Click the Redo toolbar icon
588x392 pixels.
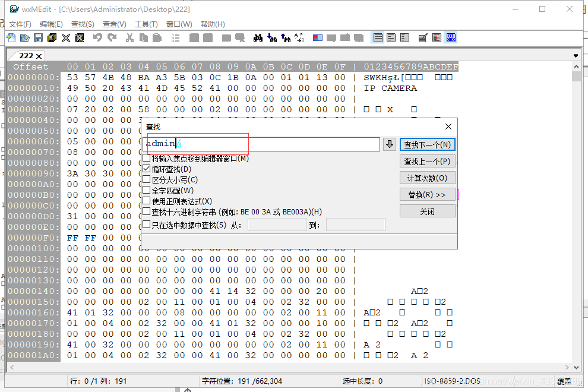pyautogui.click(x=112, y=38)
